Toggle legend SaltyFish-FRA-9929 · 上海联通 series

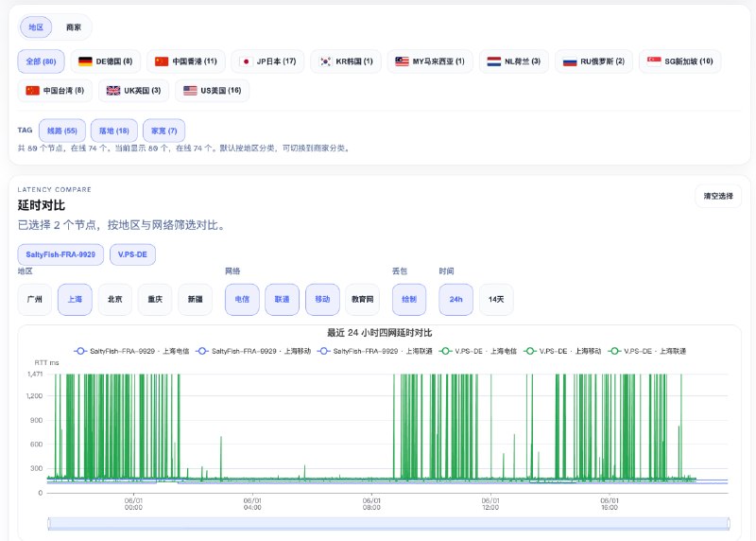374,351
